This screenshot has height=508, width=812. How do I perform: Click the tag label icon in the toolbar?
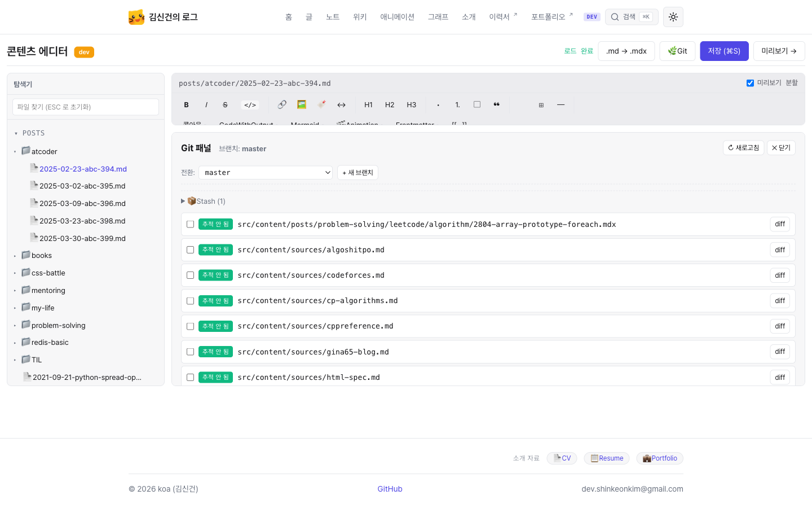321,104
